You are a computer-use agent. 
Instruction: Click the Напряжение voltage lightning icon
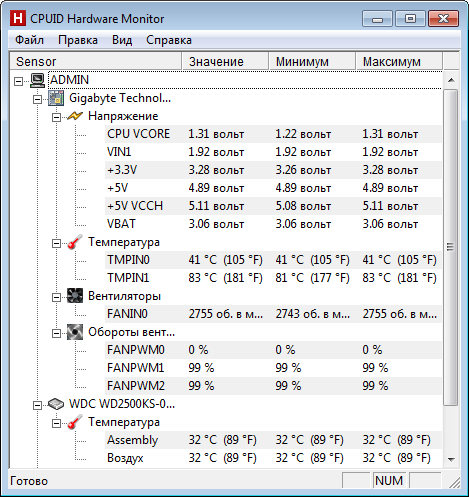tap(75, 116)
